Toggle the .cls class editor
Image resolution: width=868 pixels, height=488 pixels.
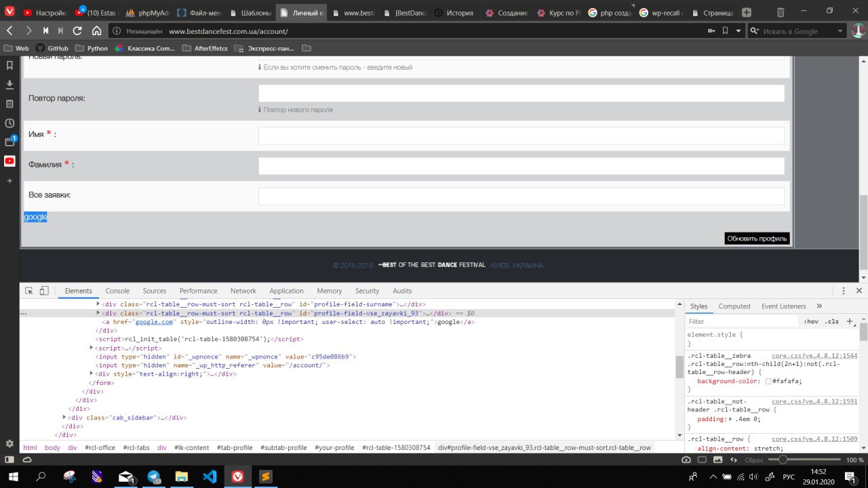pyautogui.click(x=831, y=321)
